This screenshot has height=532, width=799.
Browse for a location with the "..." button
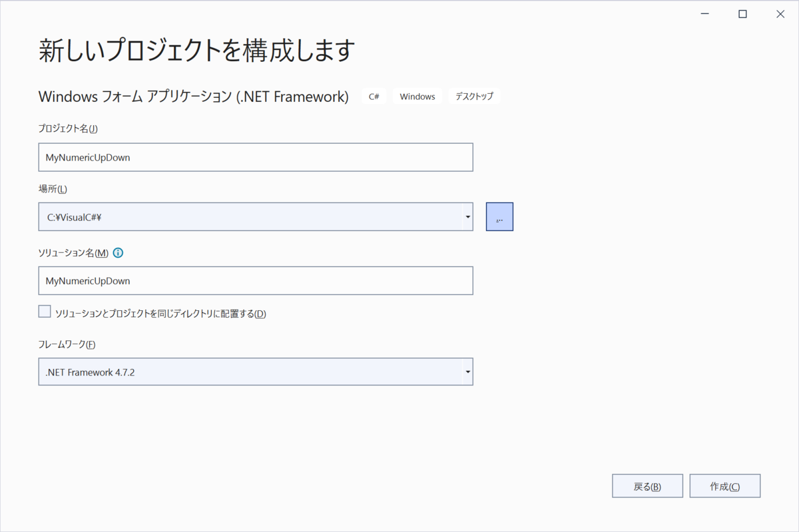click(499, 216)
